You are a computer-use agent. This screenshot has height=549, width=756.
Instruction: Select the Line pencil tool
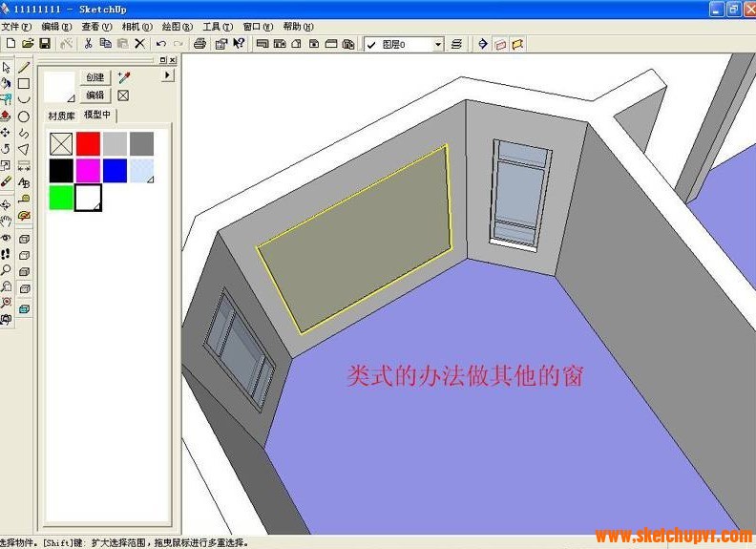(24, 68)
